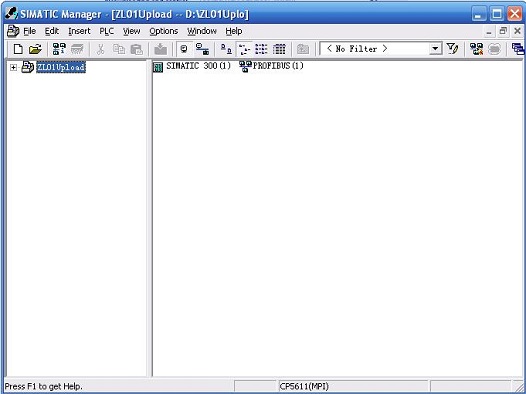Click the Paste toolbar icon
This screenshot has width=526, height=394.
click(136, 50)
